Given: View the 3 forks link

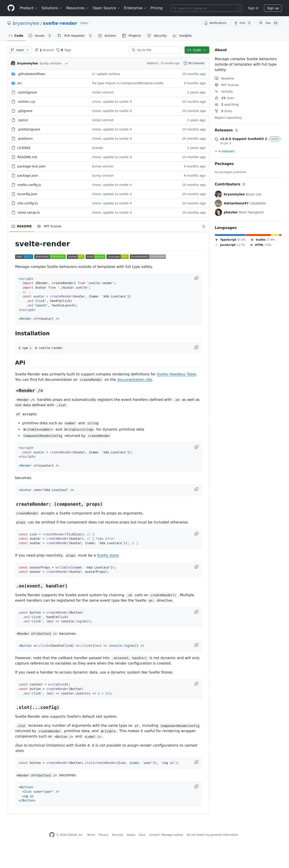Looking at the screenshot, I should pos(224,111).
